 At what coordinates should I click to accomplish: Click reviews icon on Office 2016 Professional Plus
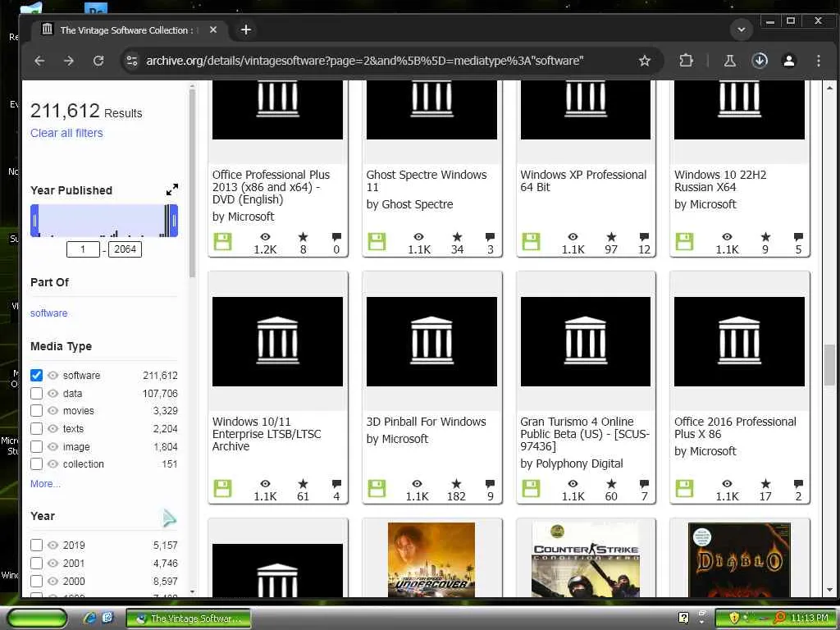[x=798, y=484]
